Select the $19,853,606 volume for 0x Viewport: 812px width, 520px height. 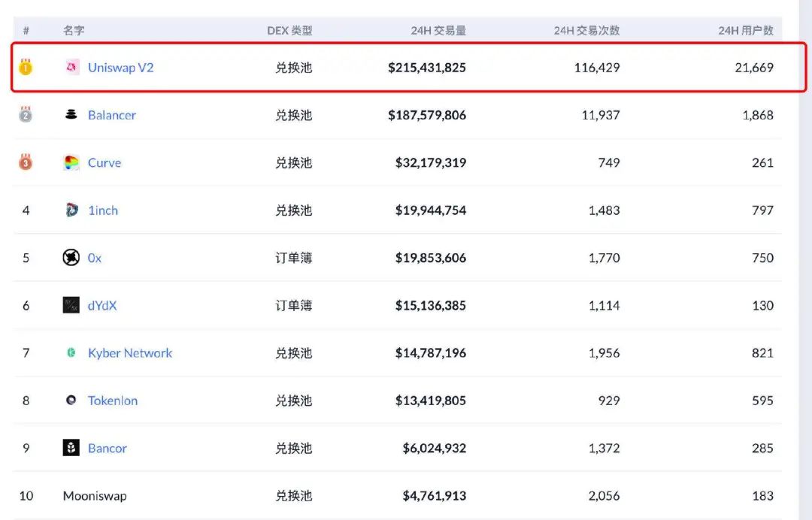[x=431, y=258]
